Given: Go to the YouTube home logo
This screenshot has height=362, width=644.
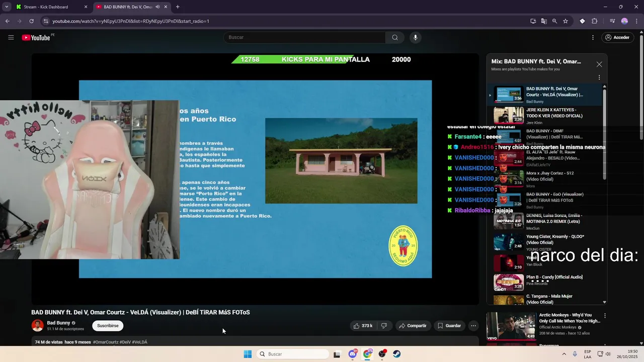Looking at the screenshot, I should (x=36, y=38).
